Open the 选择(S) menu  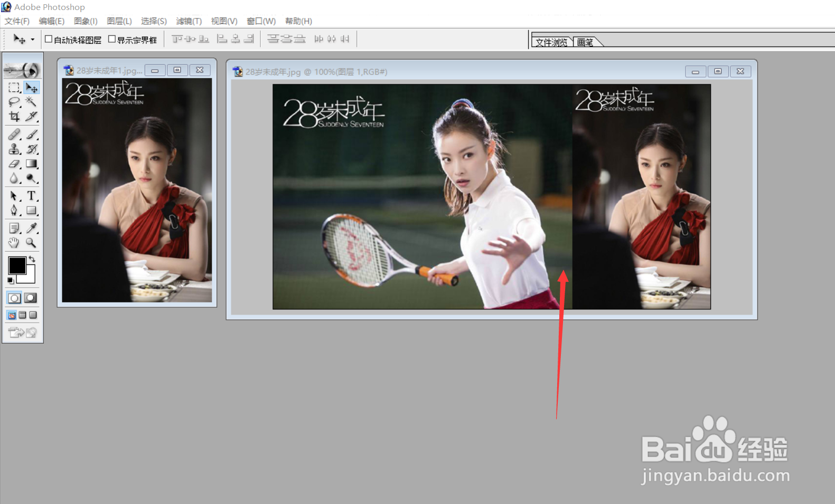click(154, 21)
